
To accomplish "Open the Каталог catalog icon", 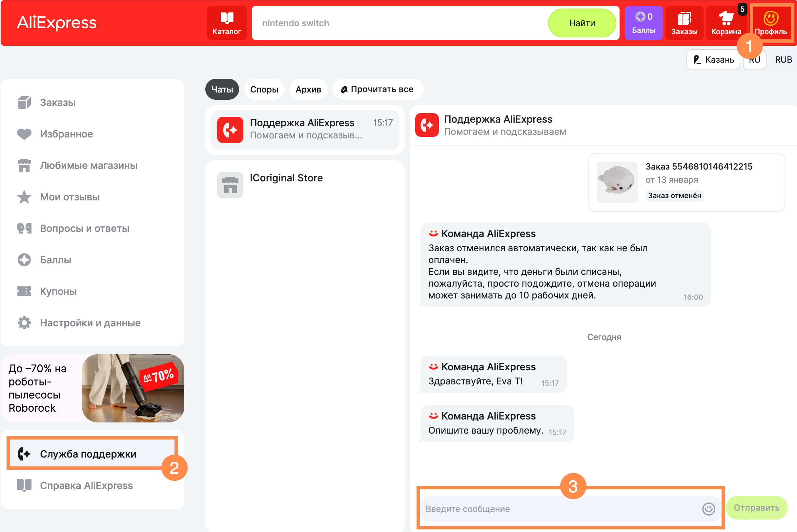I will (x=227, y=23).
